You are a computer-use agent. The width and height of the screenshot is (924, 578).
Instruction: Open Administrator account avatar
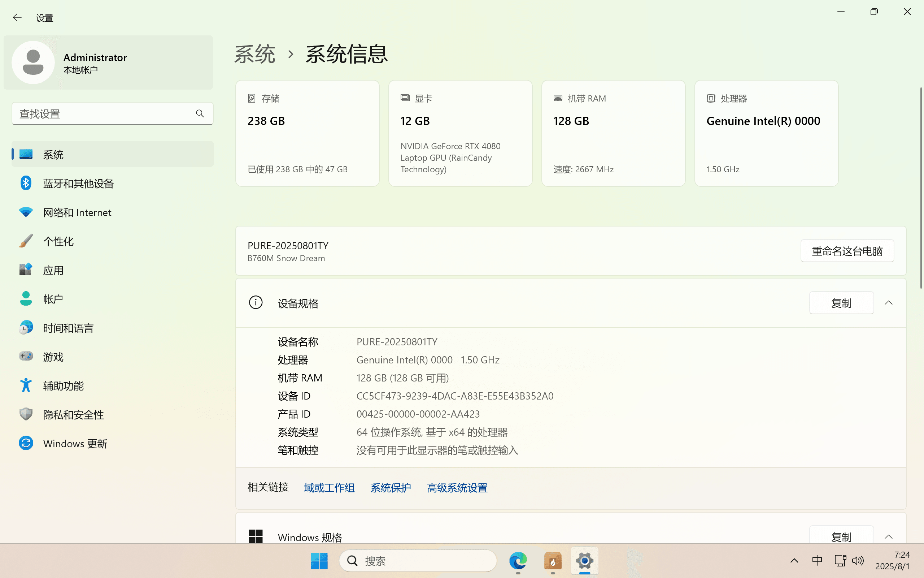point(33,62)
